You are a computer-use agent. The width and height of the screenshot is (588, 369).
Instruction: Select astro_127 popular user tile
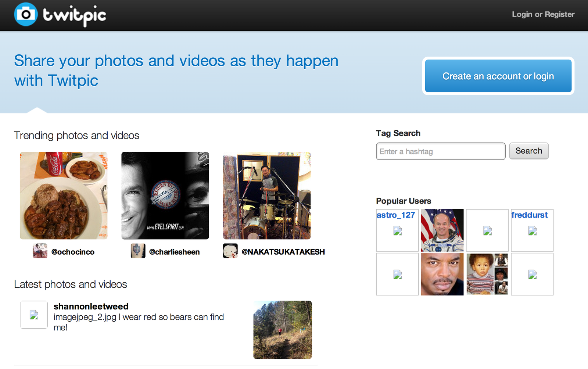coord(397,230)
